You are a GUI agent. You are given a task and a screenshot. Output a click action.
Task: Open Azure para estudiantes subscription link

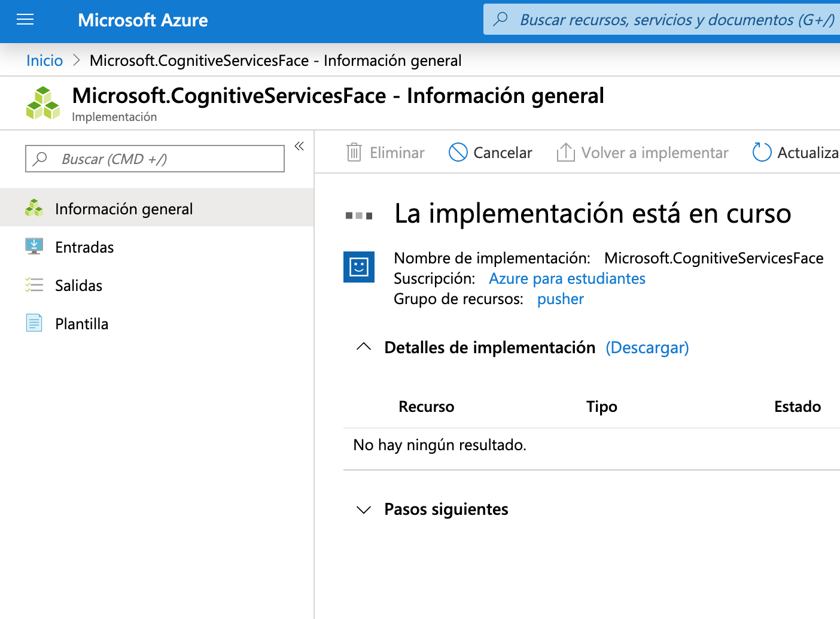coord(567,278)
